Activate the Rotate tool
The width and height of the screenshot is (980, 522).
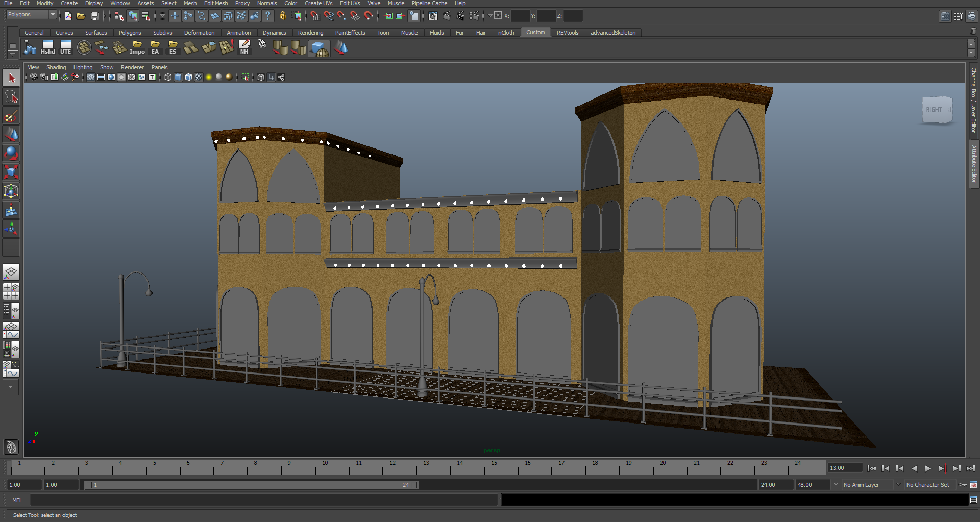click(x=11, y=153)
